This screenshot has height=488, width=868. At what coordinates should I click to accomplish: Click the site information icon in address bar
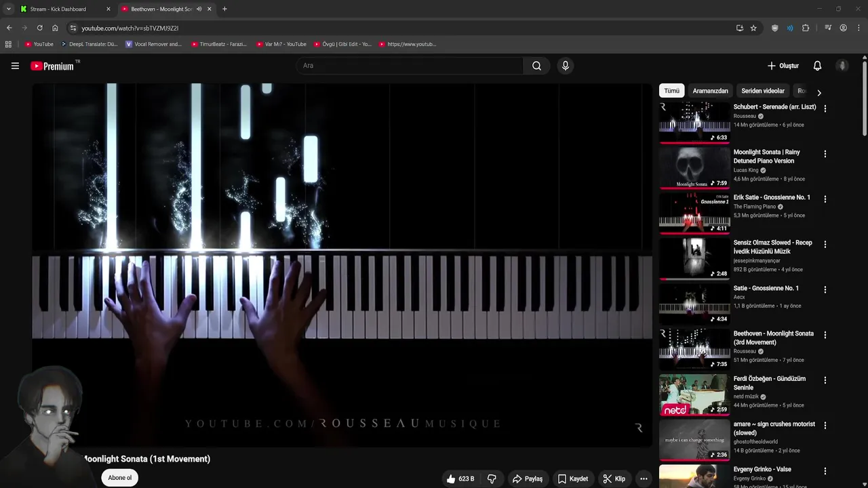tap(73, 28)
